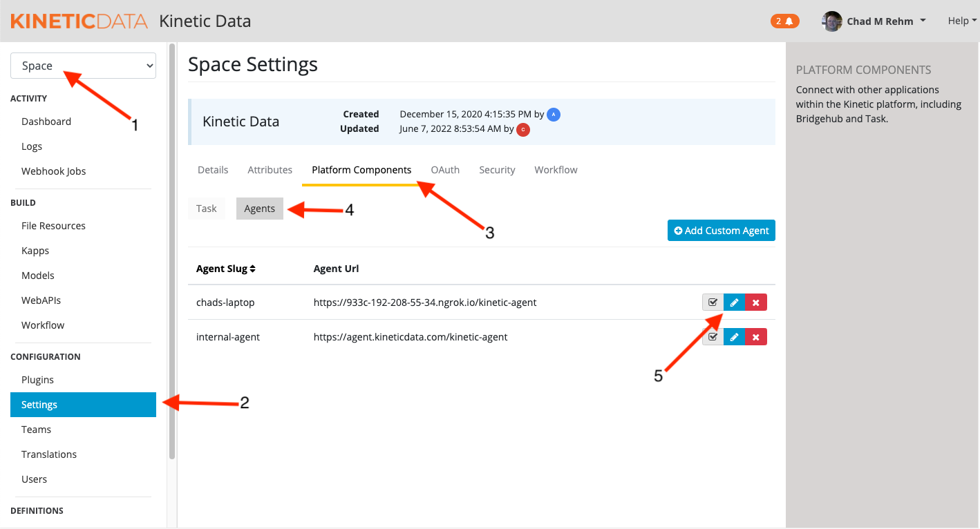Open the Workflow tab in Space Settings
The width and height of the screenshot is (980, 529).
pos(556,170)
